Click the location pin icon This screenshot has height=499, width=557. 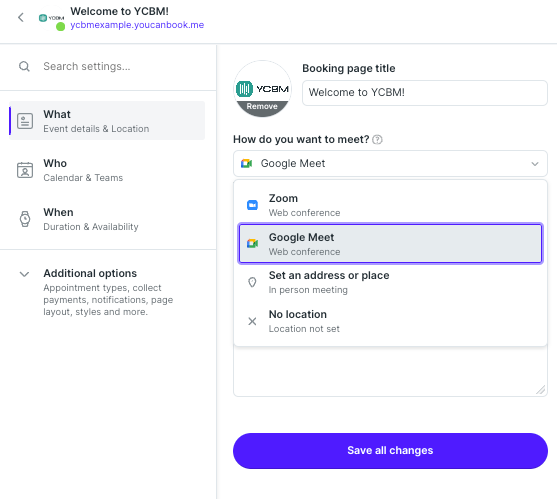pos(252,282)
